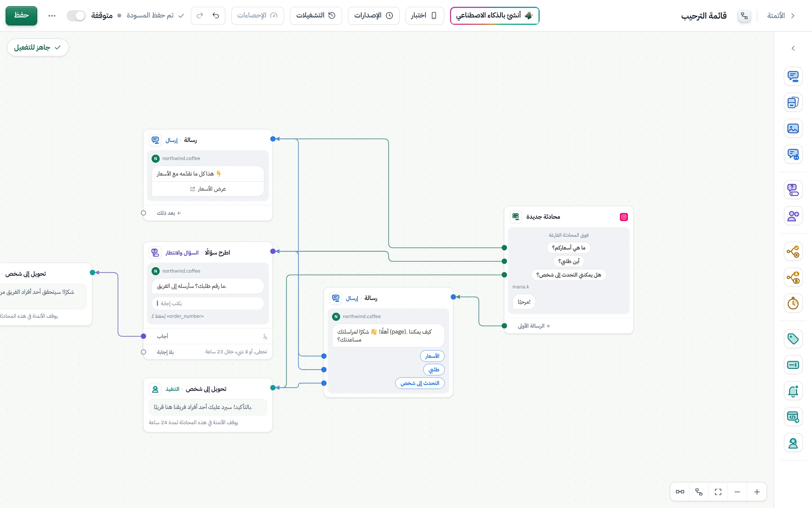Screen dimensions: 812x508
Task: Click أنشئ بالذكاء الاصطناعي AI build button
Action: (494, 16)
